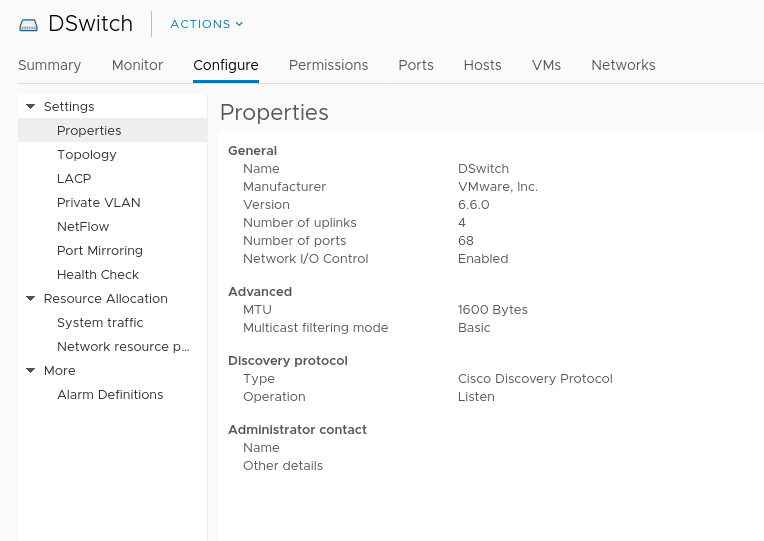Go to the Permissions tab
The width and height of the screenshot is (764, 541).
click(328, 65)
